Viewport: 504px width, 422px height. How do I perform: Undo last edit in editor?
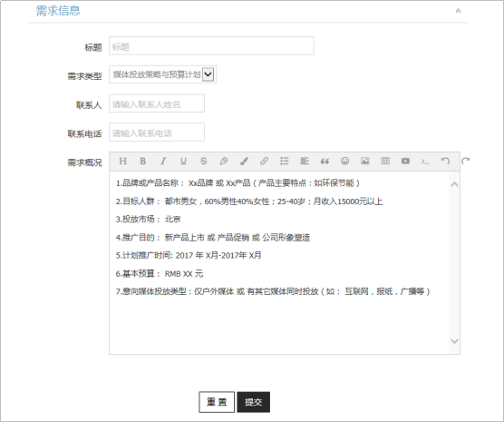[x=445, y=161]
